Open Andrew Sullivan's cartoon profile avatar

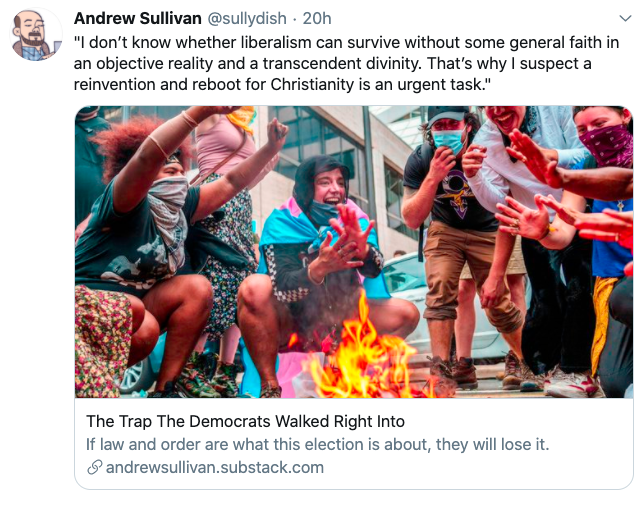35,34
